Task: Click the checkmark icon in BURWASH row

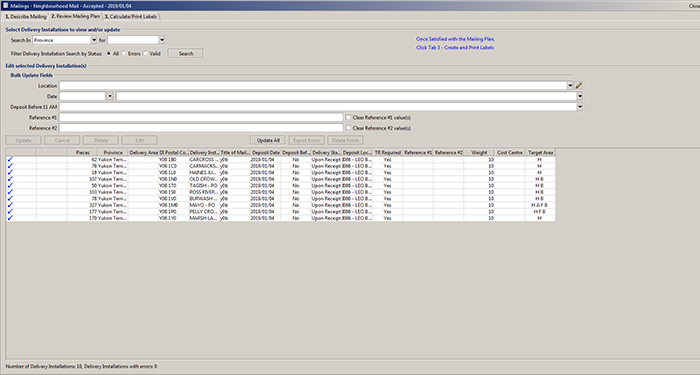Action: coord(10,199)
